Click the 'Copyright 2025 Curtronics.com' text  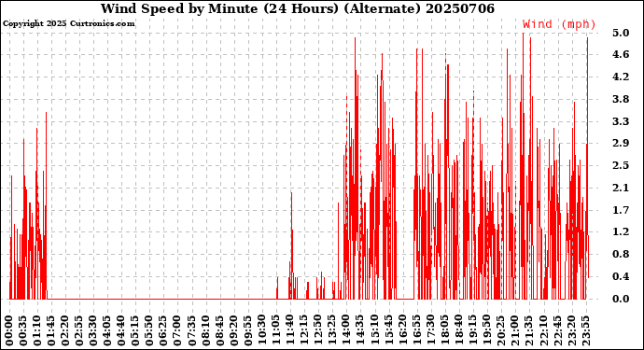pos(68,24)
